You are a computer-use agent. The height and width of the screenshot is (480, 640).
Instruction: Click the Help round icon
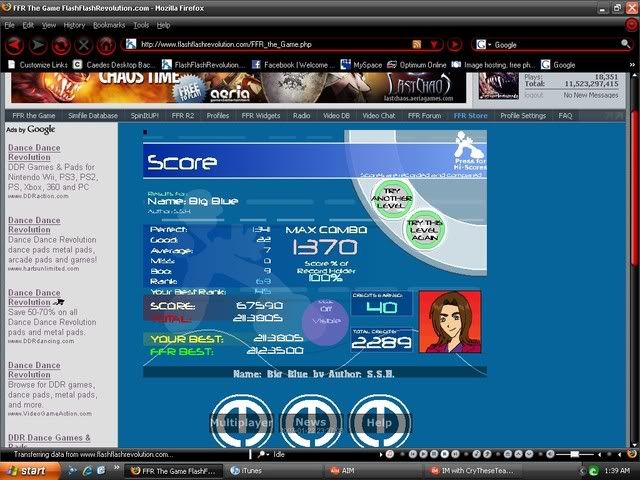pos(378,422)
